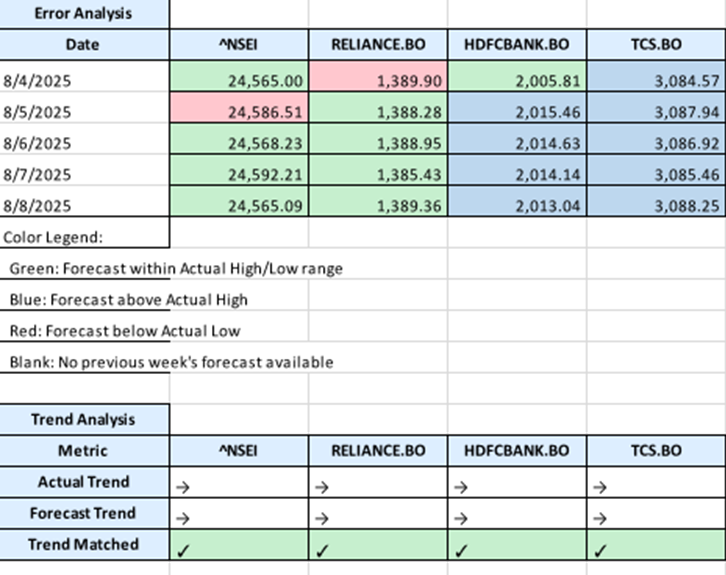This screenshot has width=726, height=575.
Task: Select Trend Matched checkmark cell under ^NSEI
Action: pos(239,544)
